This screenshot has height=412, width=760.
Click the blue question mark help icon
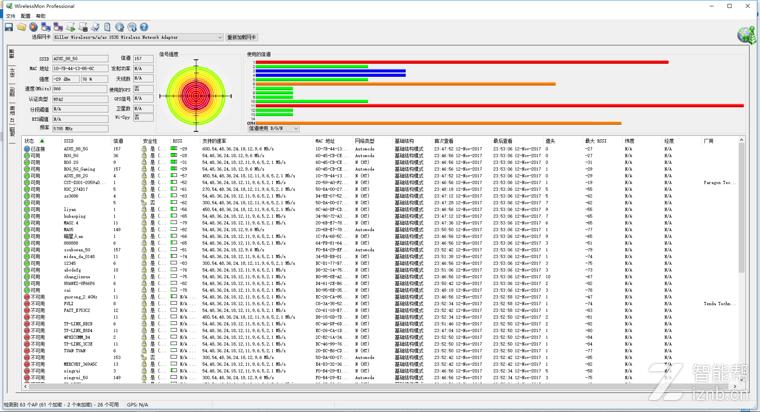tap(145, 27)
